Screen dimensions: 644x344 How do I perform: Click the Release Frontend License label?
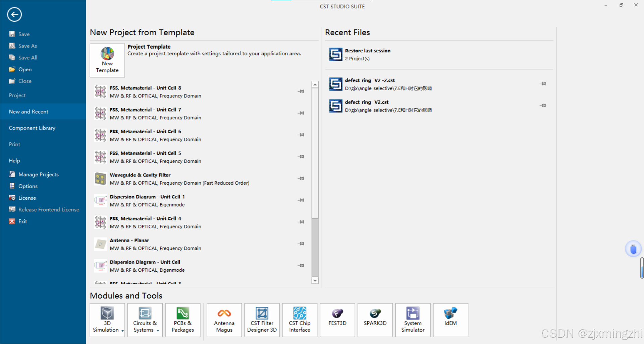[x=49, y=209]
